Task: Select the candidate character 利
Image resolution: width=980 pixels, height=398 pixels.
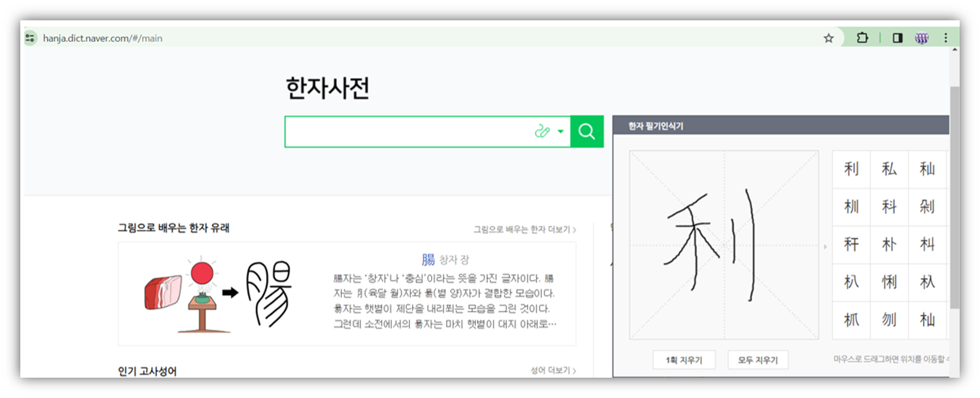Action: point(851,169)
